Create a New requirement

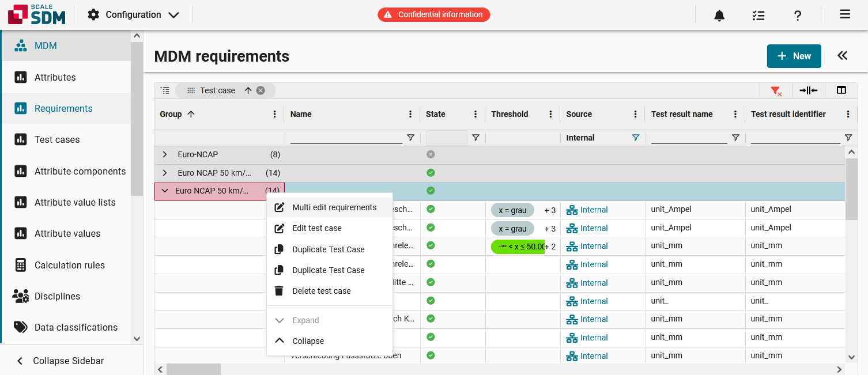tap(794, 56)
